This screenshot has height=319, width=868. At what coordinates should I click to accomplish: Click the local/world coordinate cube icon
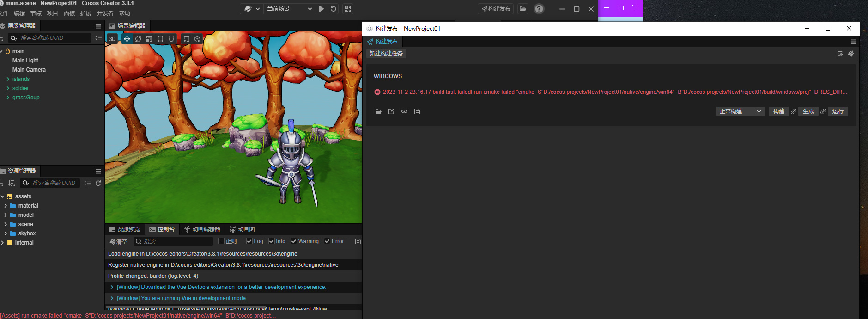[197, 39]
